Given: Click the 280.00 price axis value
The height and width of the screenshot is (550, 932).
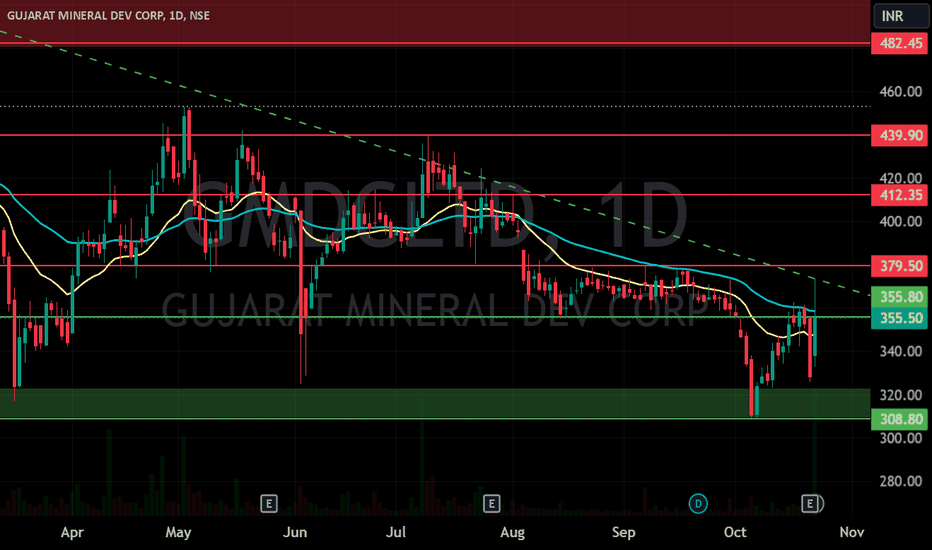Looking at the screenshot, I should click(900, 481).
